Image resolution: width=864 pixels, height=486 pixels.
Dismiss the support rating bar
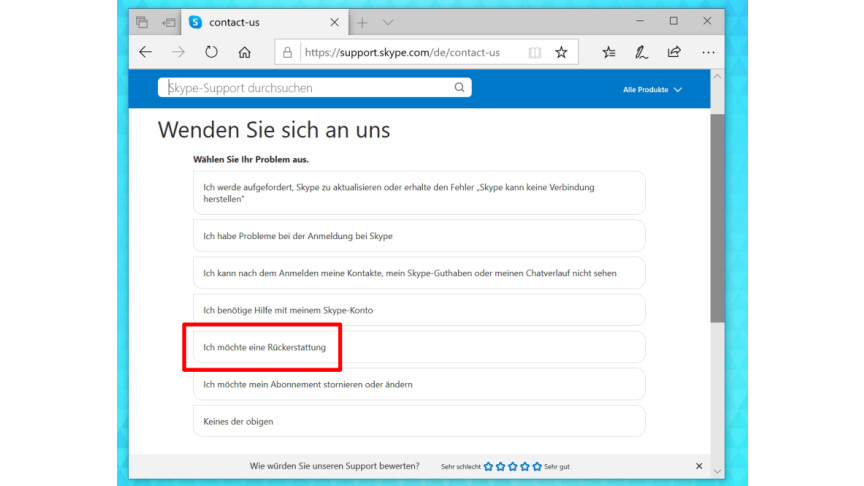pyautogui.click(x=699, y=466)
